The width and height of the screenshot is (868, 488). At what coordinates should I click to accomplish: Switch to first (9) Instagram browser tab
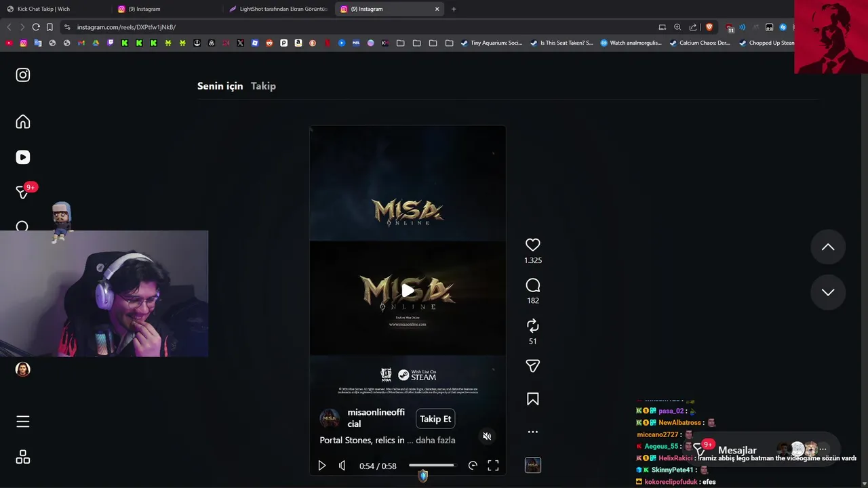click(x=167, y=9)
